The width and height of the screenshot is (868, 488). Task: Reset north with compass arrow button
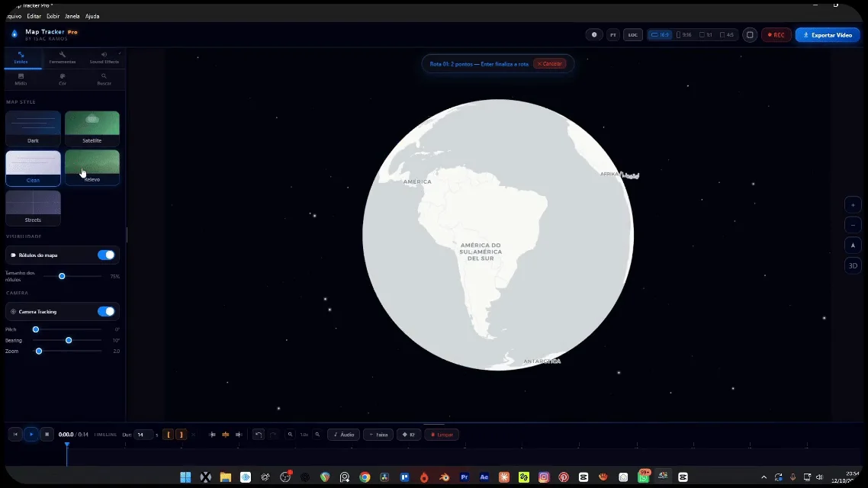point(853,245)
